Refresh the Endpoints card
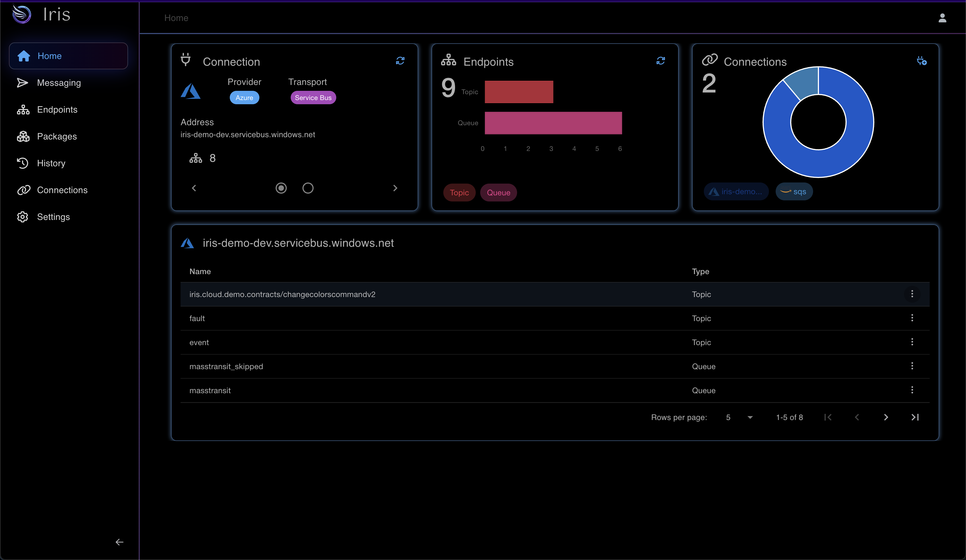This screenshot has width=966, height=560. click(660, 61)
